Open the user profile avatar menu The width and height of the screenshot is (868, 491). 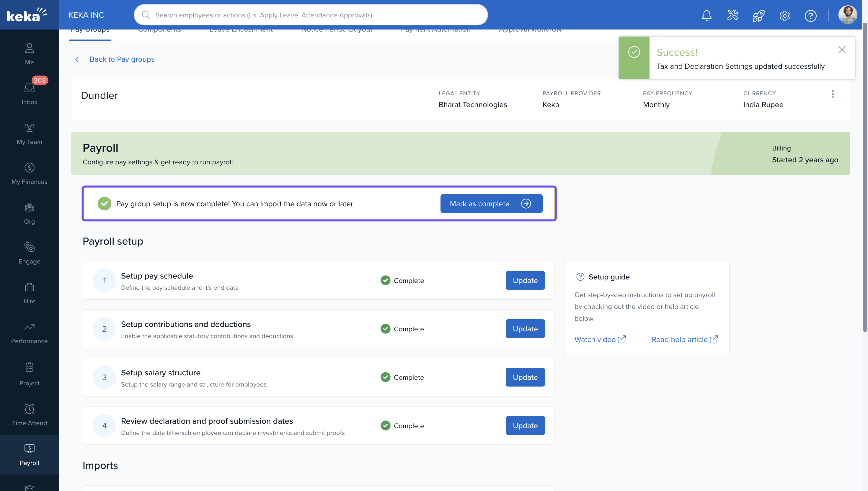(847, 15)
